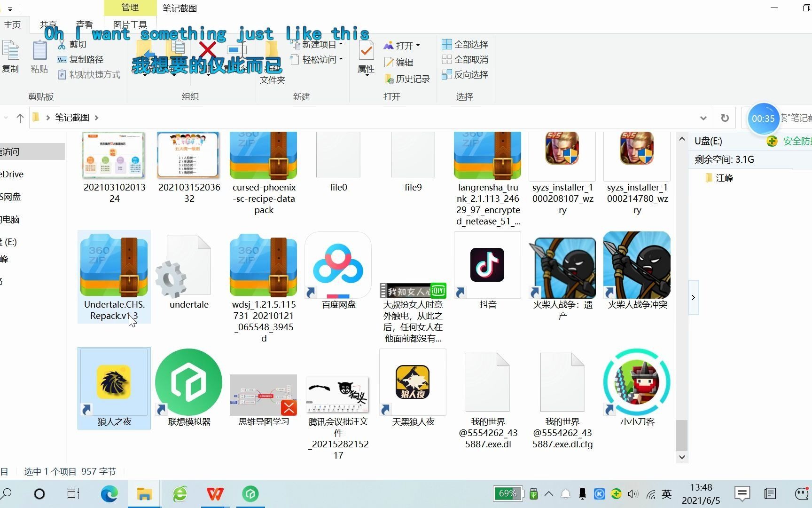Open the 抖音 shortcut
The image size is (812, 508).
[488, 271]
